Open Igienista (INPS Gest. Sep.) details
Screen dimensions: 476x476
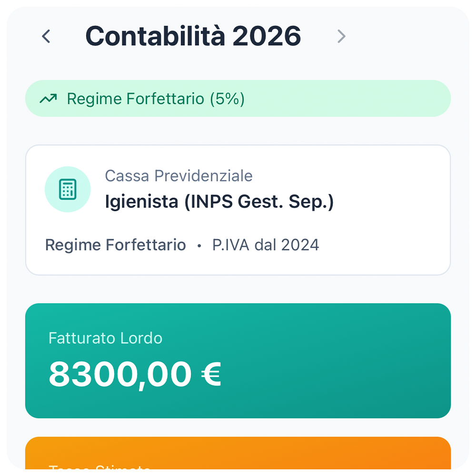tap(219, 202)
